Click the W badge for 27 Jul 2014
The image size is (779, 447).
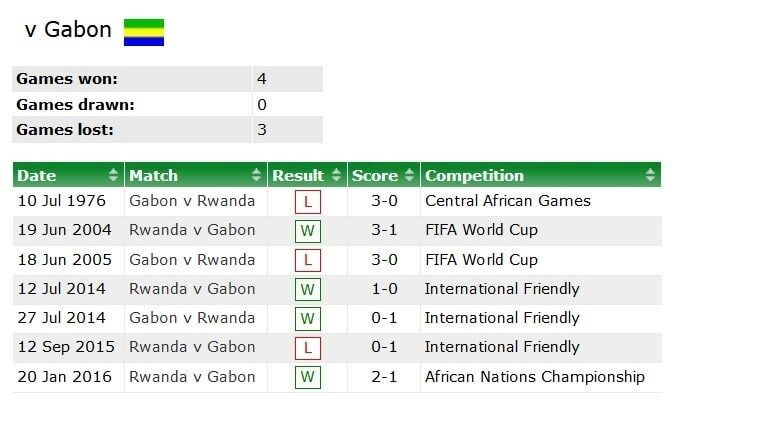pyautogui.click(x=308, y=319)
